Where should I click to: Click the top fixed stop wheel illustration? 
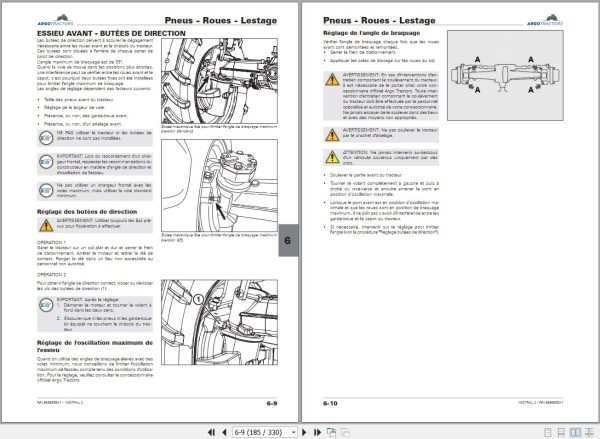219,81
